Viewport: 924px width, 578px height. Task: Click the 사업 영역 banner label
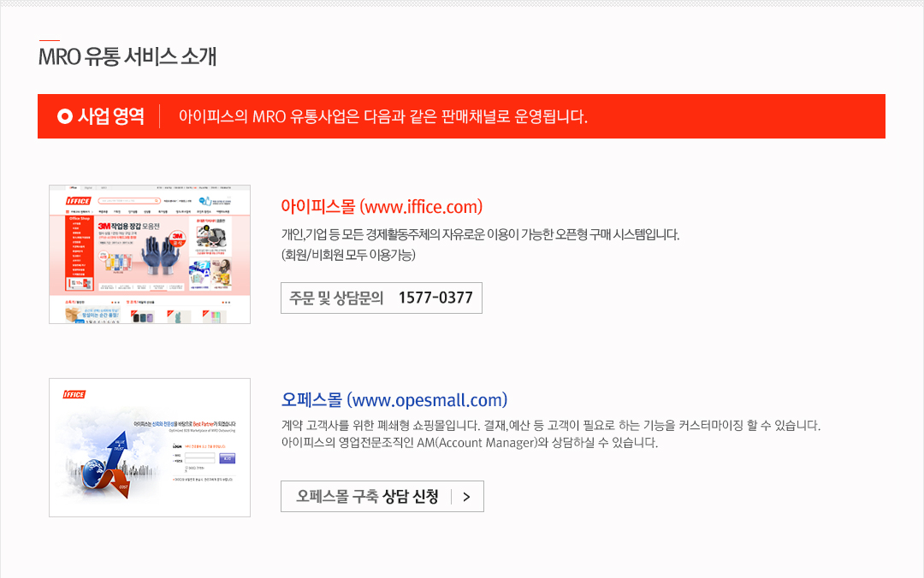tap(111, 116)
